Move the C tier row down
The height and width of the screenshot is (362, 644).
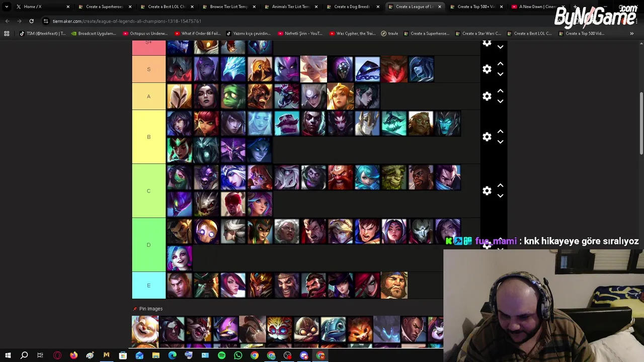point(500,196)
